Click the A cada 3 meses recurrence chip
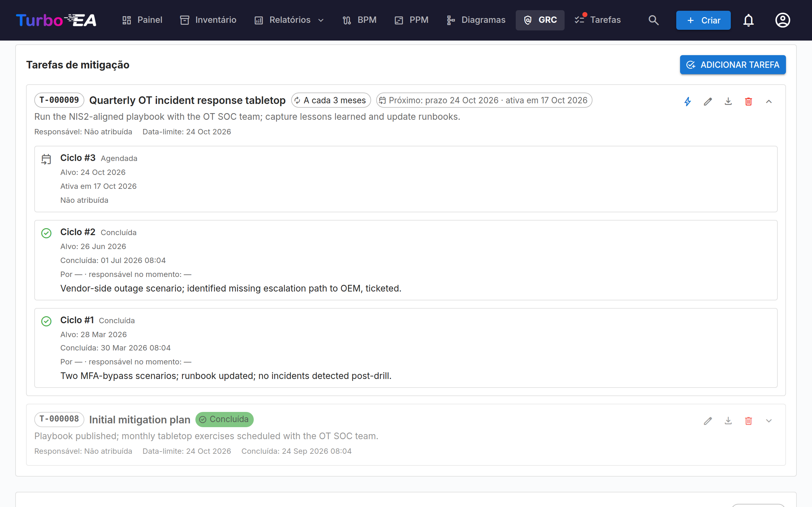The height and width of the screenshot is (507, 812). point(331,100)
